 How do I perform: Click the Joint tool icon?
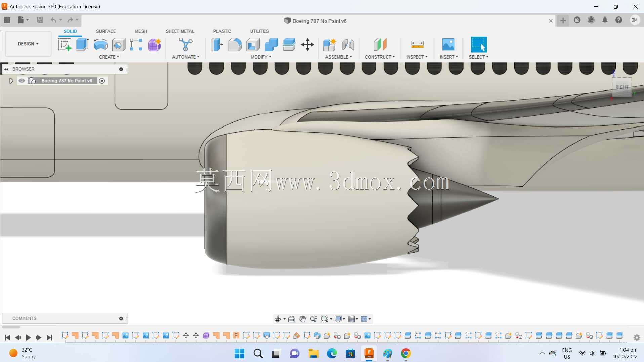point(348,44)
